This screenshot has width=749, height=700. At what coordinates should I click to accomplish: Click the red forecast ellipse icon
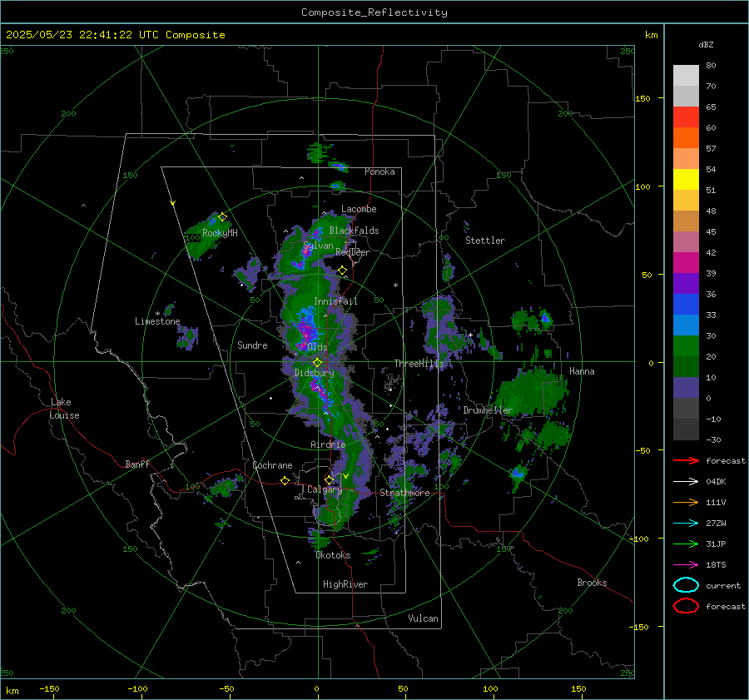(686, 606)
